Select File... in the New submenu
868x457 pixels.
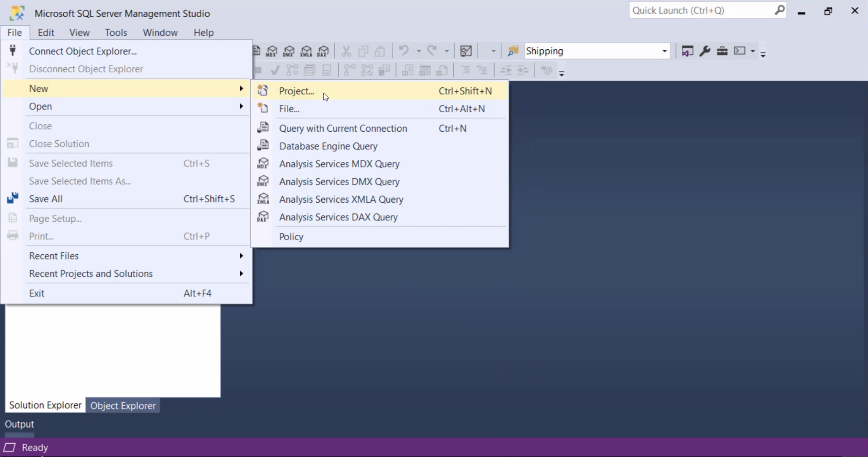coord(379,109)
